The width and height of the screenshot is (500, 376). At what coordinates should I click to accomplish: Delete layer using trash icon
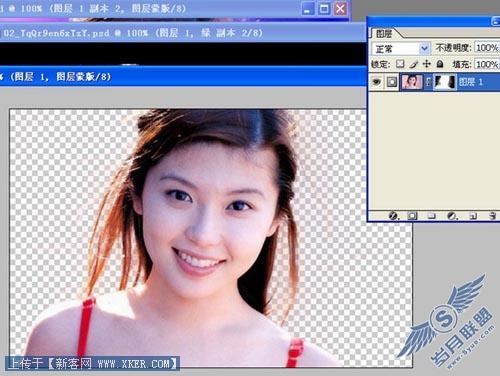pyautogui.click(x=493, y=216)
